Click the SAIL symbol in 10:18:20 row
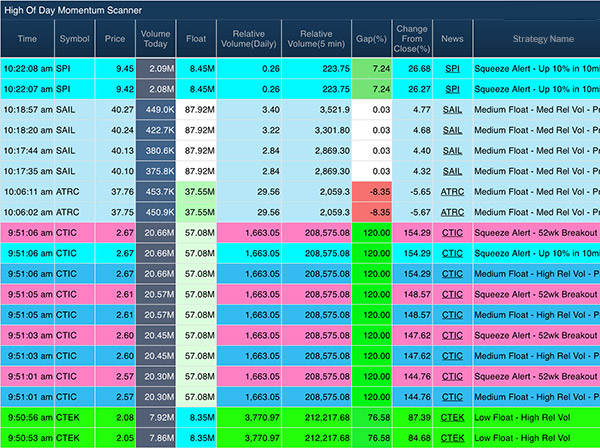The width and height of the screenshot is (600, 448). 65,130
